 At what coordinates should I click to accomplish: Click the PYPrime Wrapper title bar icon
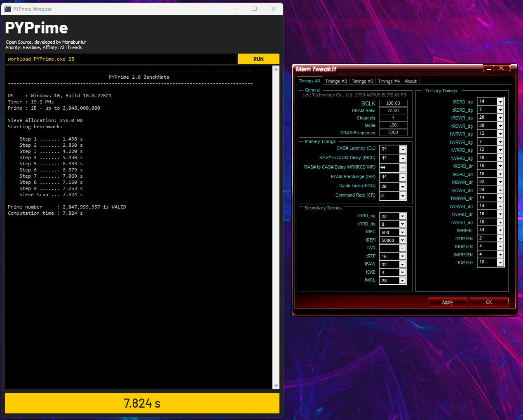(x=8, y=9)
